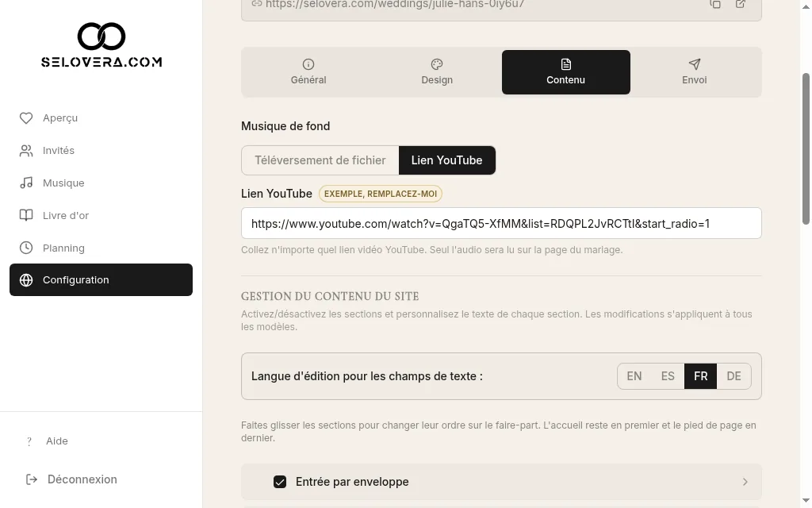812x508 pixels.
Task: Click the logout icon beside Déconnexion
Action: 32,479
